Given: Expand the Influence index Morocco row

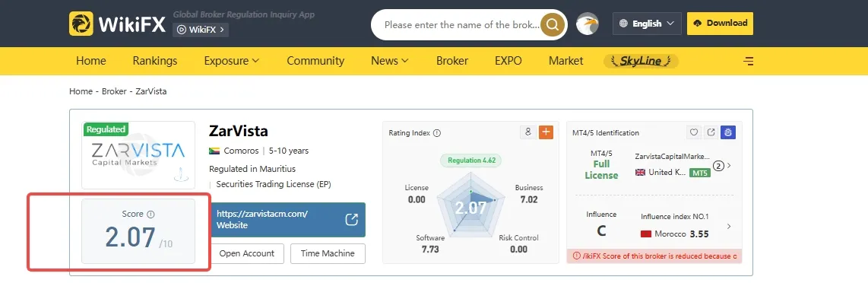Looking at the screenshot, I should pos(728,226).
